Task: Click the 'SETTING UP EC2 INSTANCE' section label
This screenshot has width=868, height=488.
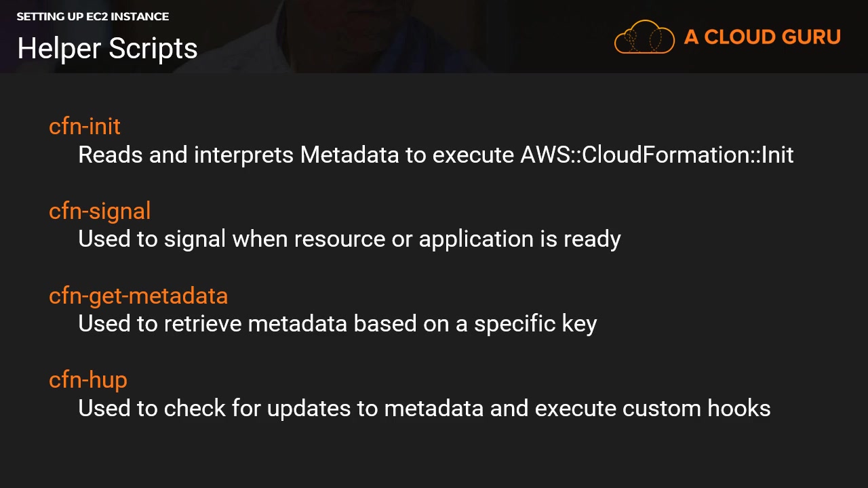Action: [93, 16]
